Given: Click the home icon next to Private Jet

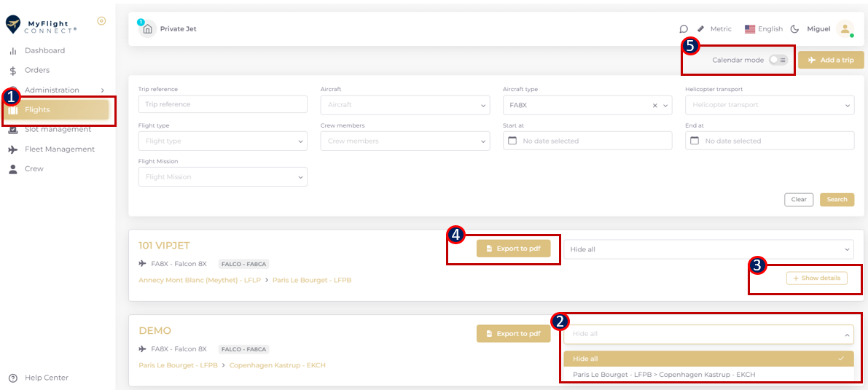Looking at the screenshot, I should pyautogui.click(x=148, y=29).
